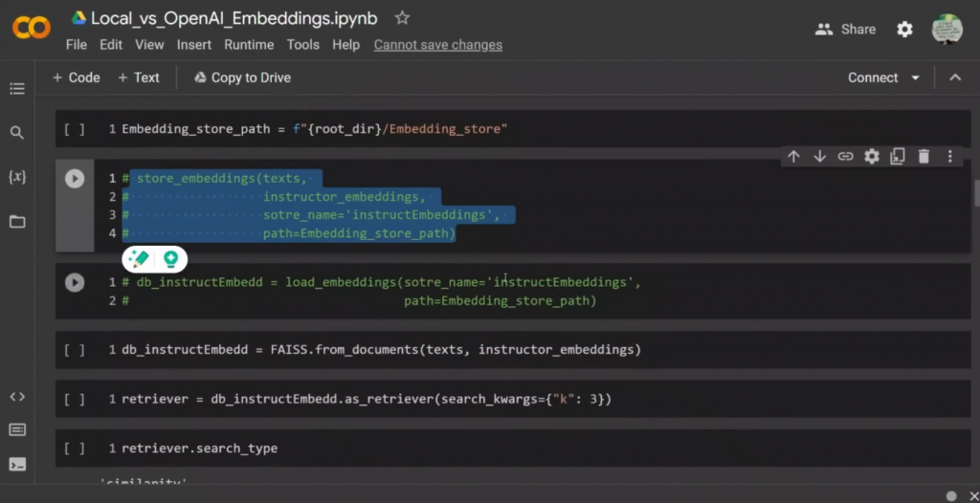Open Find and replace search icon
This screenshot has width=980, height=503.
16,133
